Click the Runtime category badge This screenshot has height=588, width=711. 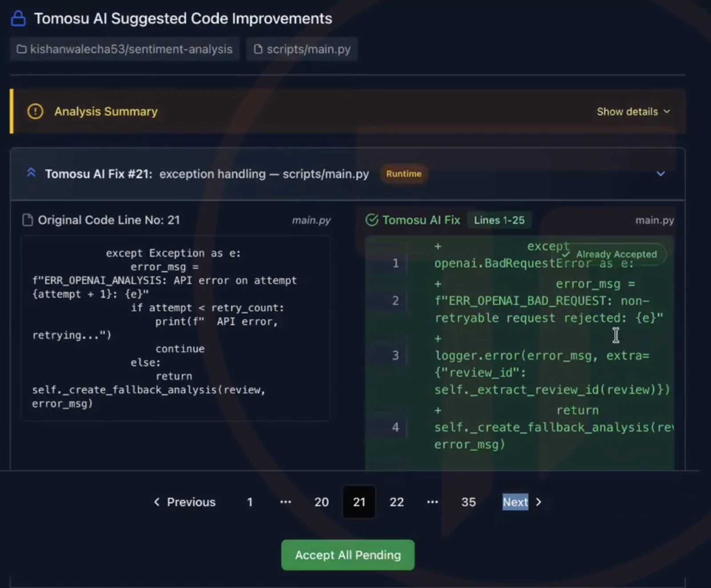[403, 174]
